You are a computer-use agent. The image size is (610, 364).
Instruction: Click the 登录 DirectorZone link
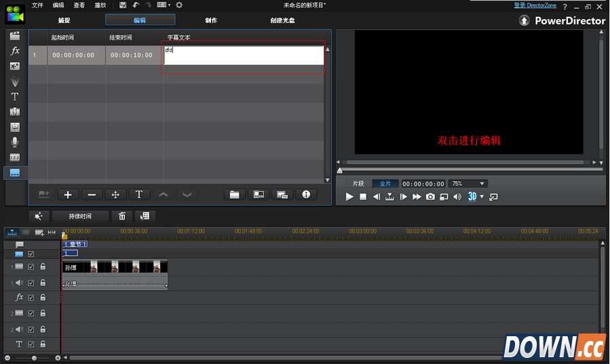tap(535, 5)
